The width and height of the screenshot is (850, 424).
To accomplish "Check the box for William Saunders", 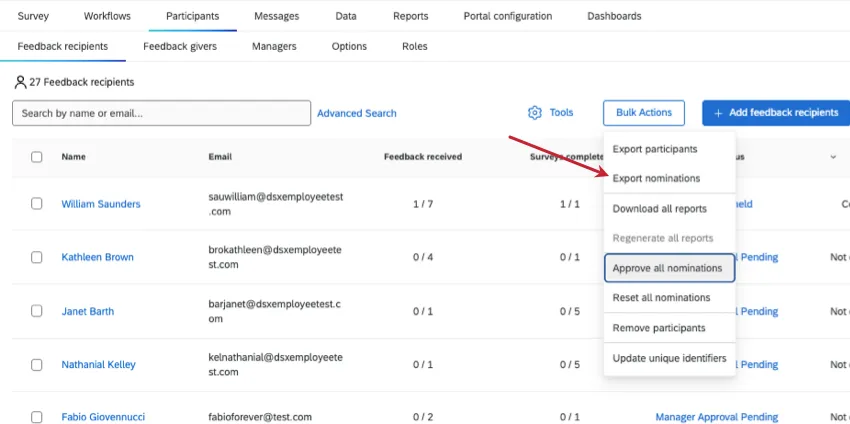I will click(x=36, y=203).
